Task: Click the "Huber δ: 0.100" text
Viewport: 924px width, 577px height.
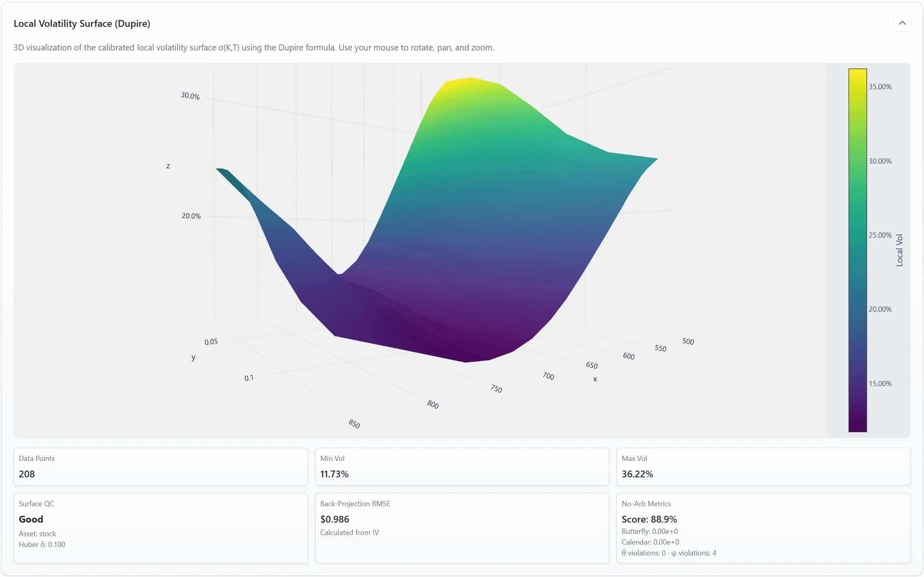Action: [42, 545]
